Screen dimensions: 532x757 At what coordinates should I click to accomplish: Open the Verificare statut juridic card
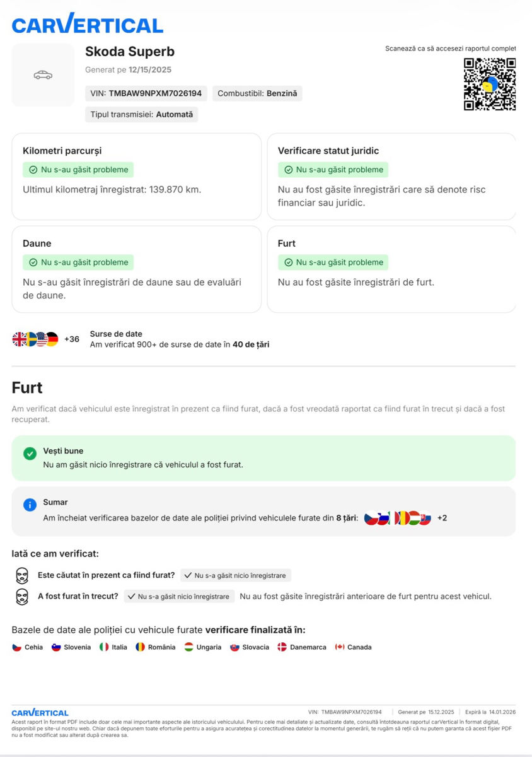tap(391, 177)
